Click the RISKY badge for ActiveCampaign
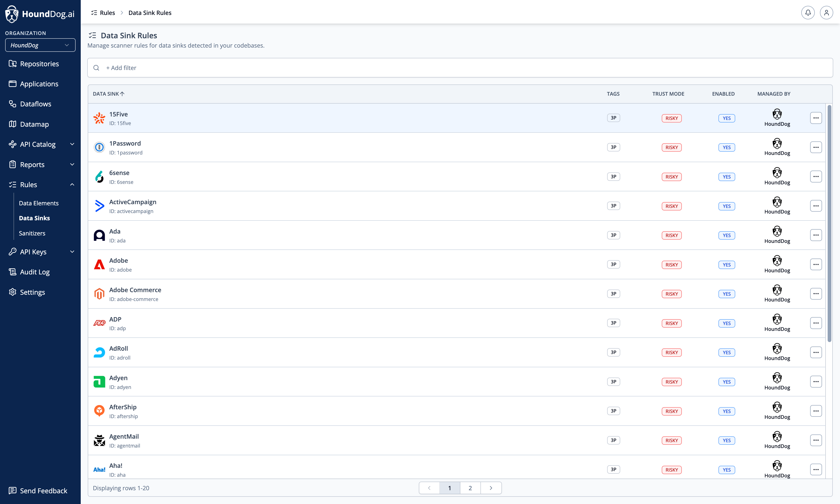 tap(672, 206)
